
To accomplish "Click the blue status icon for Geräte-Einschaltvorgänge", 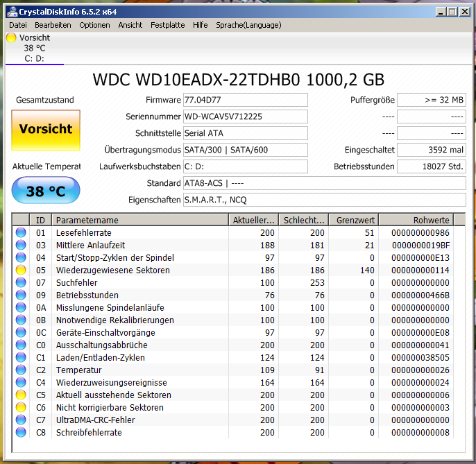I will pyautogui.click(x=21, y=333).
